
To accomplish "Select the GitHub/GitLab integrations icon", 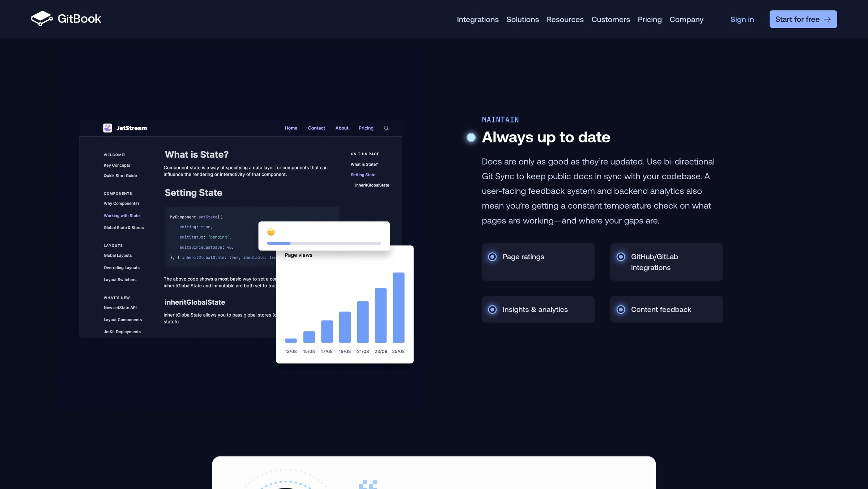I will tap(621, 257).
